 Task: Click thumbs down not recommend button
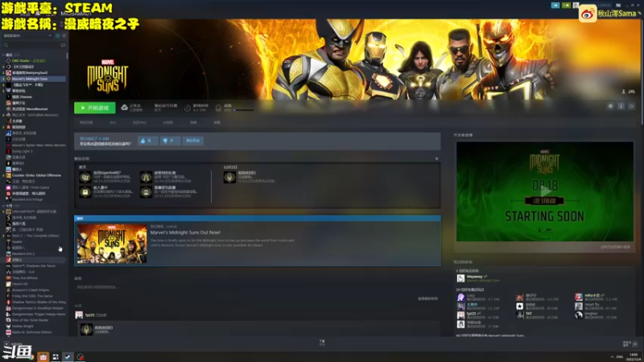coord(170,141)
